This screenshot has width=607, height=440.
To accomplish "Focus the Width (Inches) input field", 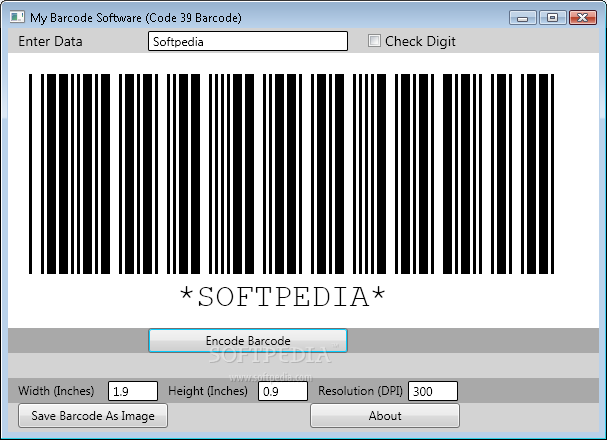I will coord(133,391).
